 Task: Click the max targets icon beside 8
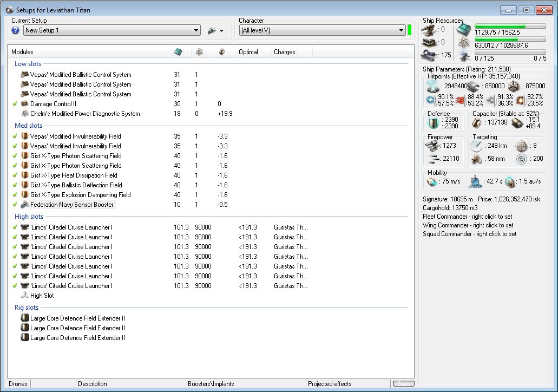[521, 146]
